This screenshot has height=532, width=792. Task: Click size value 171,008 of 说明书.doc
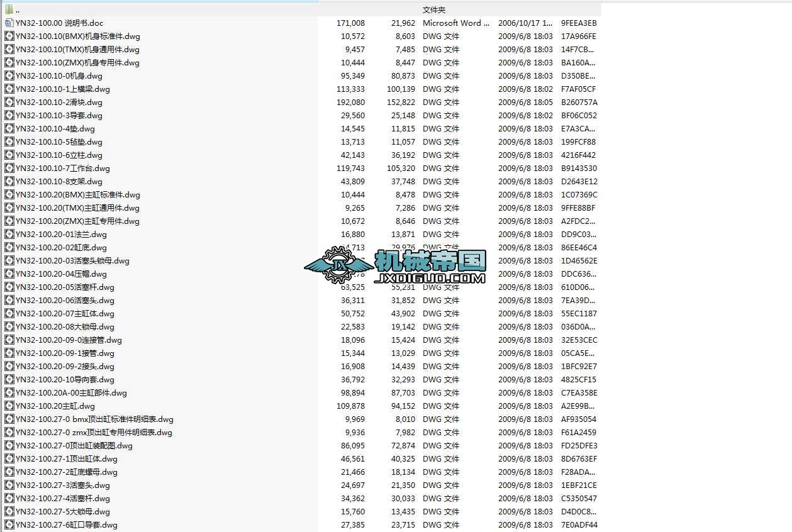pos(350,23)
